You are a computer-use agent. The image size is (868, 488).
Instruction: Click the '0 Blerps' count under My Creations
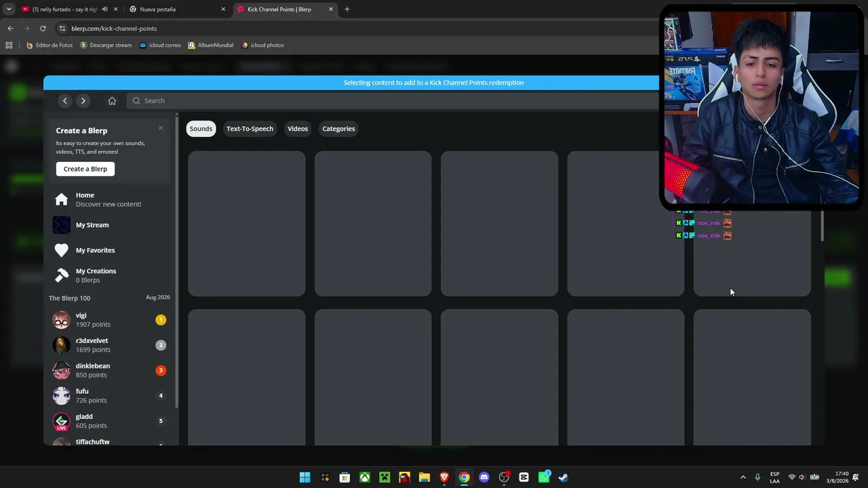(88, 280)
